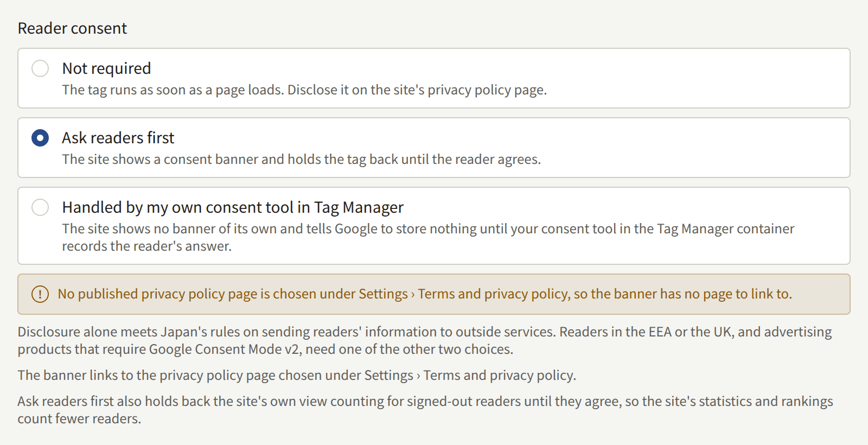Click the "No published privacy policy page" warning text

[425, 294]
